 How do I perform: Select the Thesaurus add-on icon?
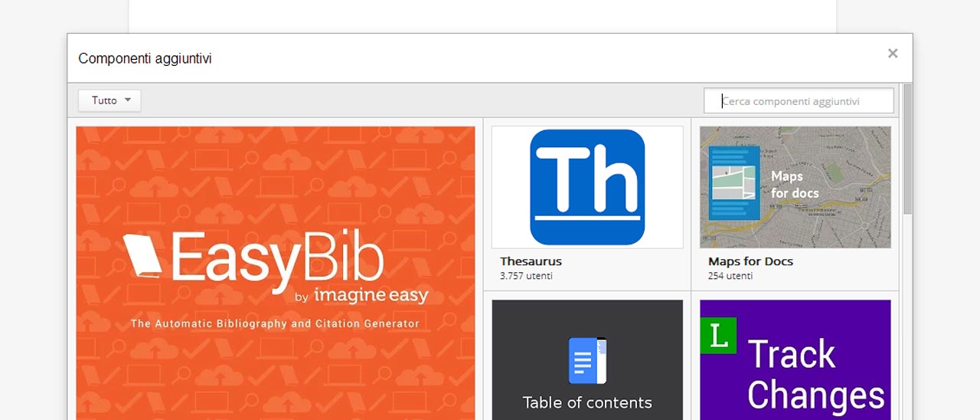pos(587,187)
